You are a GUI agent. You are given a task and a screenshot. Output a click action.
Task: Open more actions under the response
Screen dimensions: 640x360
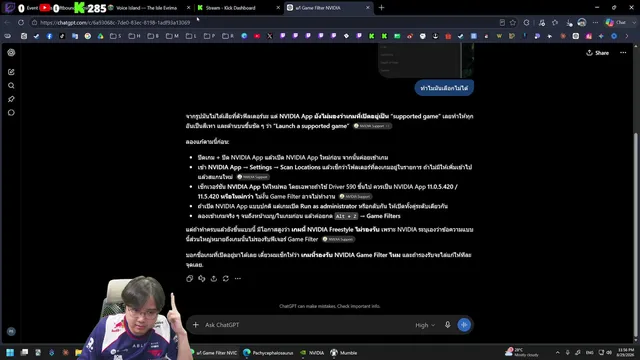pos(238,278)
